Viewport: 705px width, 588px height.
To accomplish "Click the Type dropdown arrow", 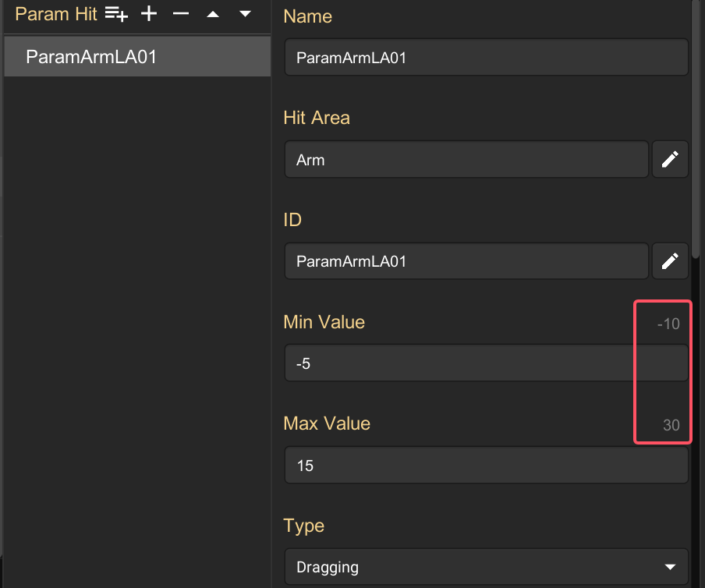I will pos(670,567).
